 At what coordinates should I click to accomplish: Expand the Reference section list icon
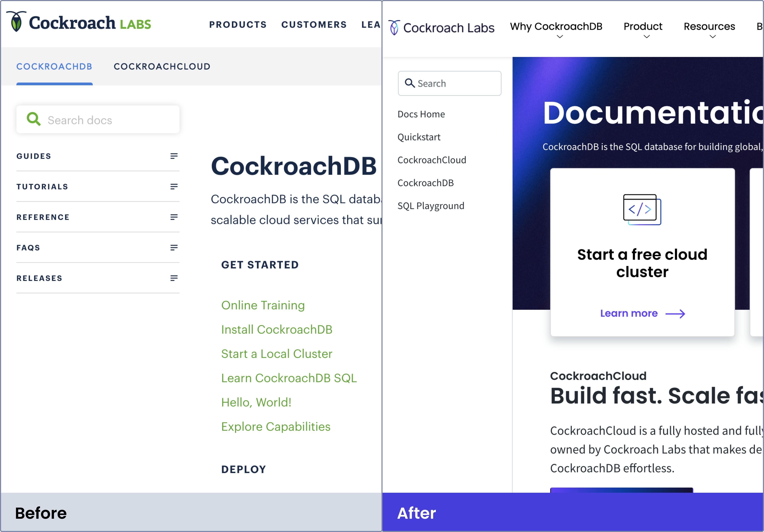(x=174, y=217)
